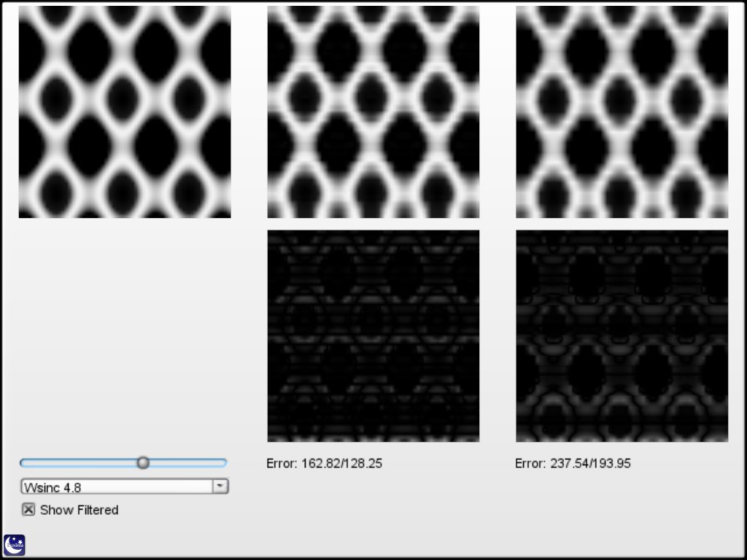Click empty panel area below the original image
The width and height of the screenshot is (747, 560).
[x=125, y=328]
